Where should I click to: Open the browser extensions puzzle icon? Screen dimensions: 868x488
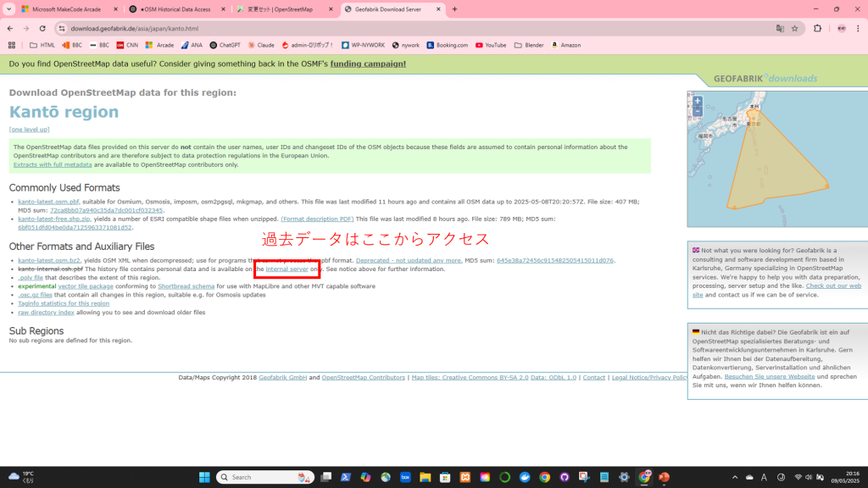pyautogui.click(x=817, y=28)
